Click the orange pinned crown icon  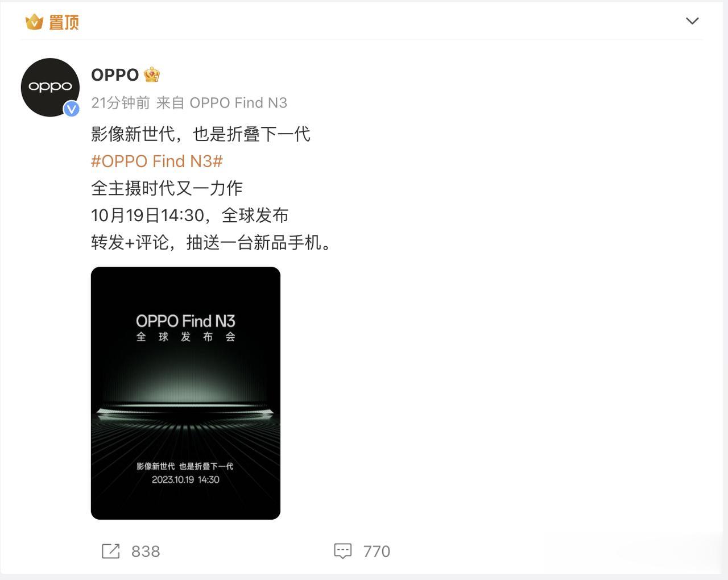tap(34, 22)
